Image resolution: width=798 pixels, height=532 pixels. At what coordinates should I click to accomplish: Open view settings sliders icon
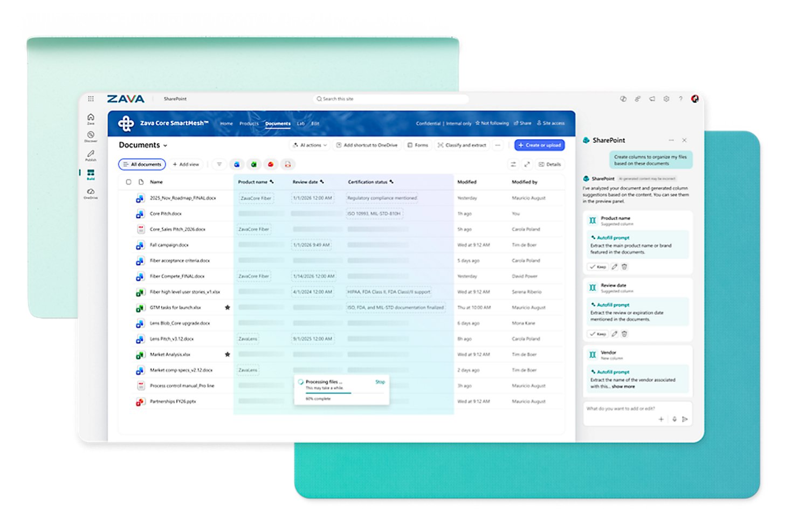(513, 164)
